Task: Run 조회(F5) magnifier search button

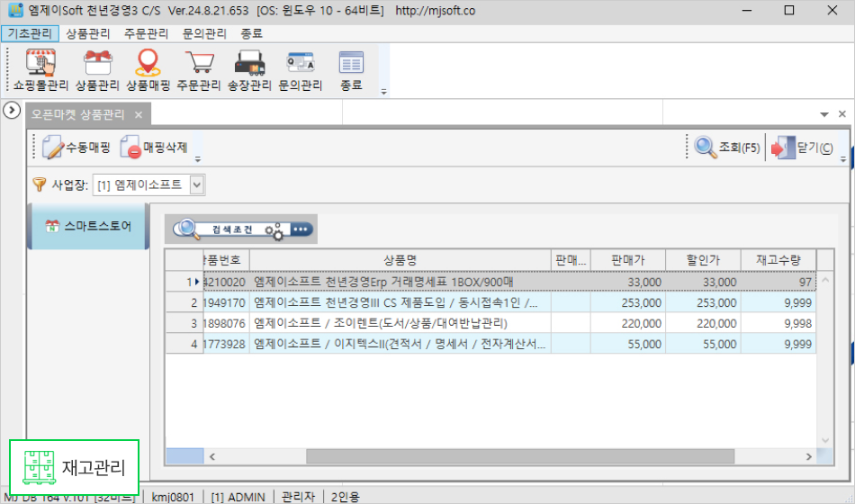Action: [727, 148]
